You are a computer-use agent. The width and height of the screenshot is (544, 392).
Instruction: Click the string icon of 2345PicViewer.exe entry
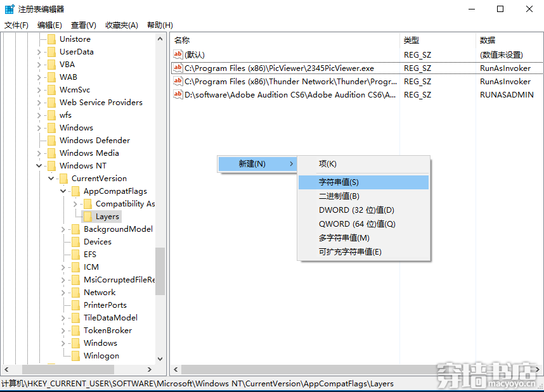click(x=178, y=68)
